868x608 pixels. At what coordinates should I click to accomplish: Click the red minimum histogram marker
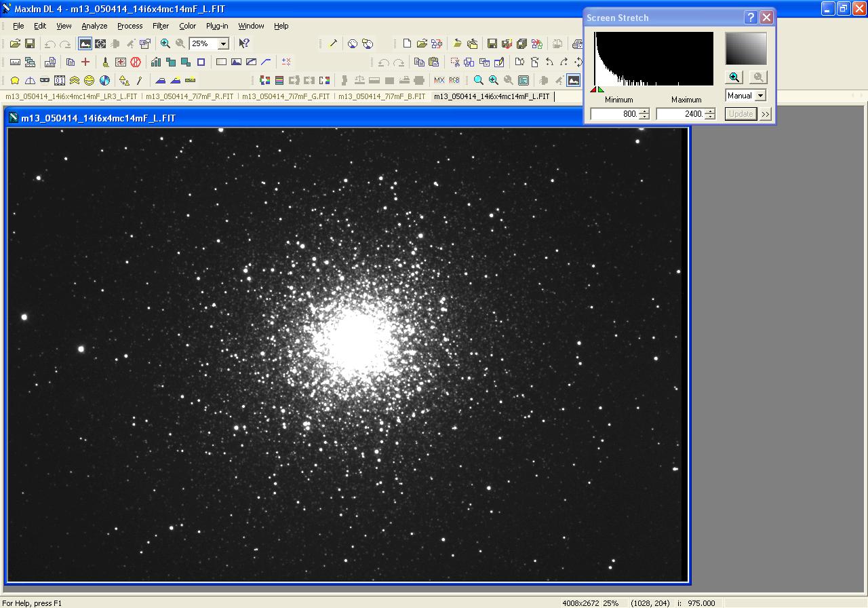pos(594,89)
